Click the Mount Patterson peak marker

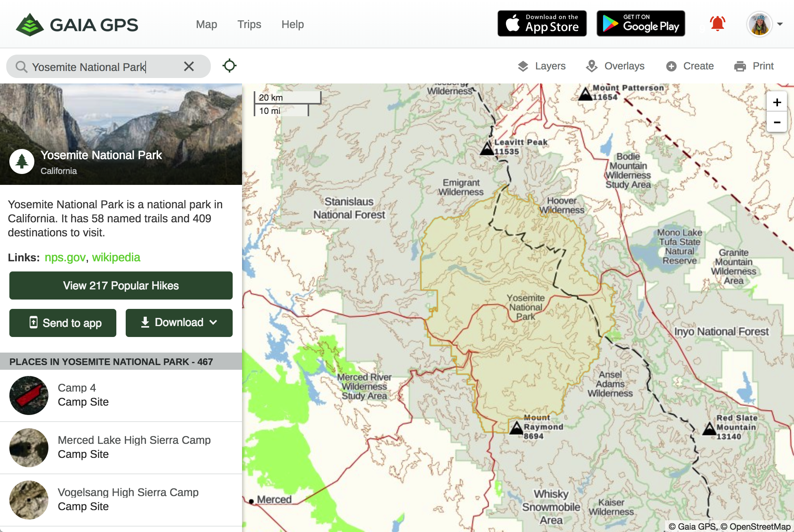pos(585,94)
